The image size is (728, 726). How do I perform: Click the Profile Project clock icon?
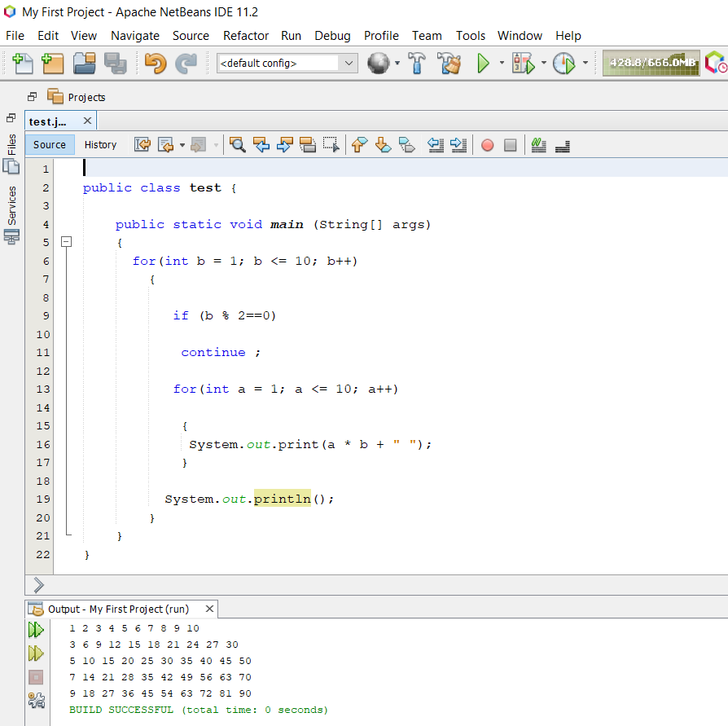564,64
